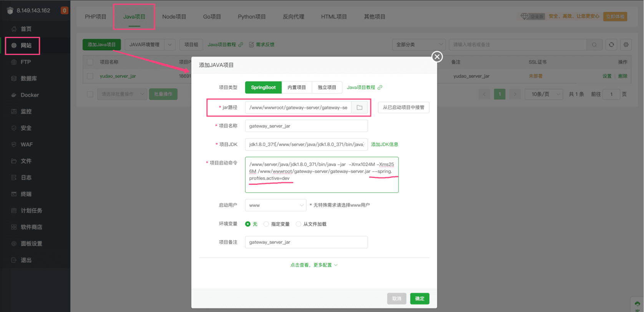
Task: Click the 终端 terminal icon
Action: (14, 194)
